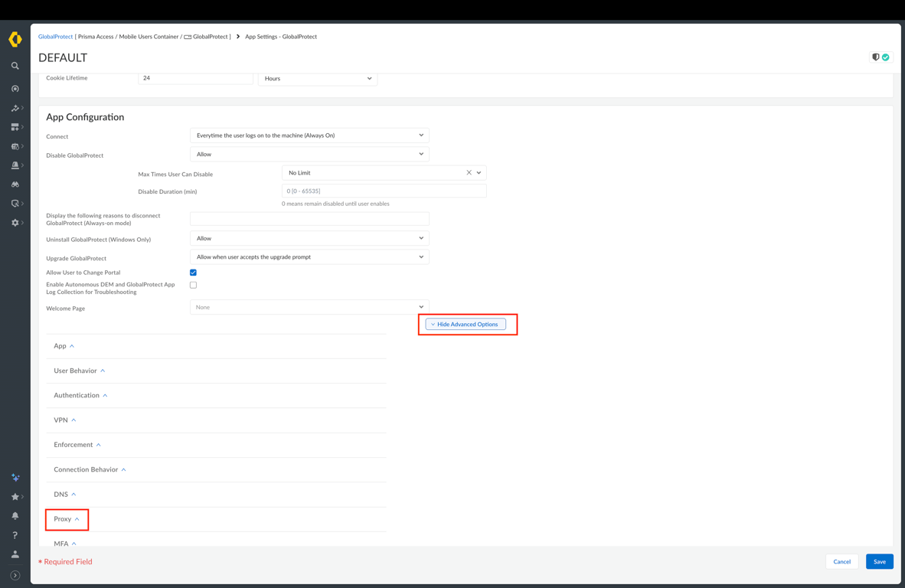Expand the Proxy section
This screenshot has width=905, height=588.
(67, 519)
